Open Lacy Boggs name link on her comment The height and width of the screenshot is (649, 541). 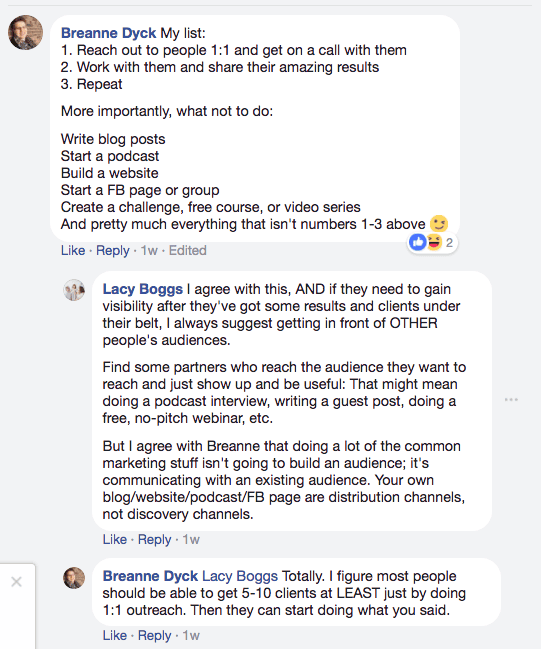coord(142,289)
